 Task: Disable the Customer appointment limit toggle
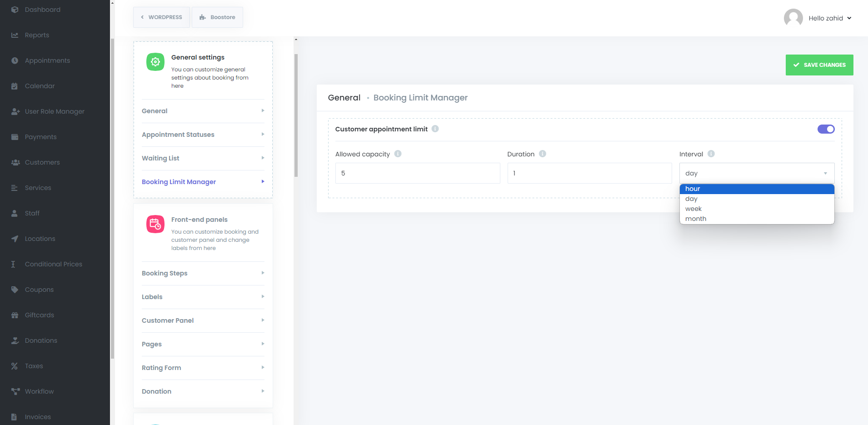826,129
